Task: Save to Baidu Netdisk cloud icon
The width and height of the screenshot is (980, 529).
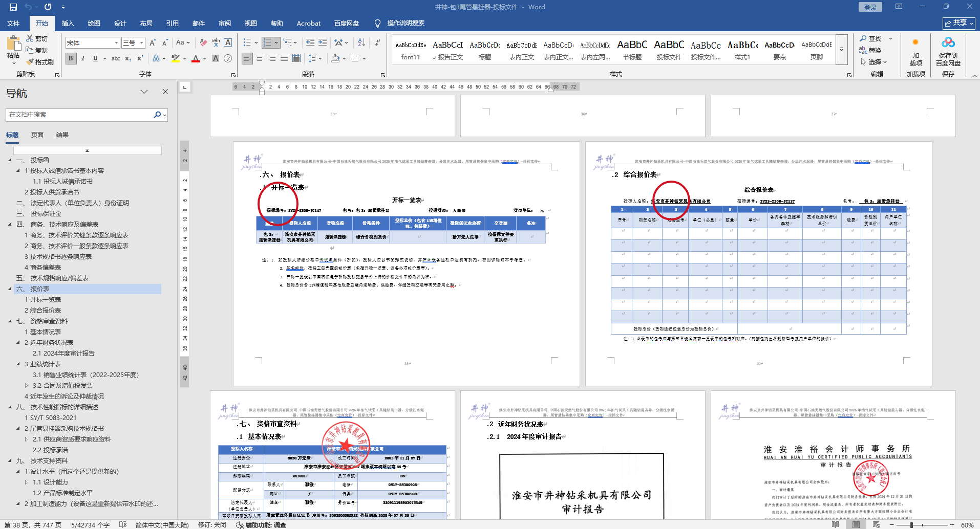Action: click(x=948, y=52)
